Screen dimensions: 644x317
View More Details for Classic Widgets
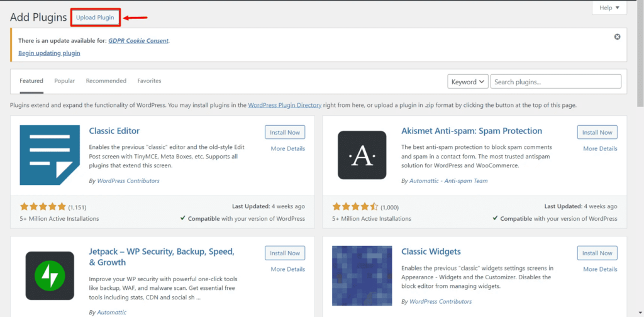pos(600,269)
